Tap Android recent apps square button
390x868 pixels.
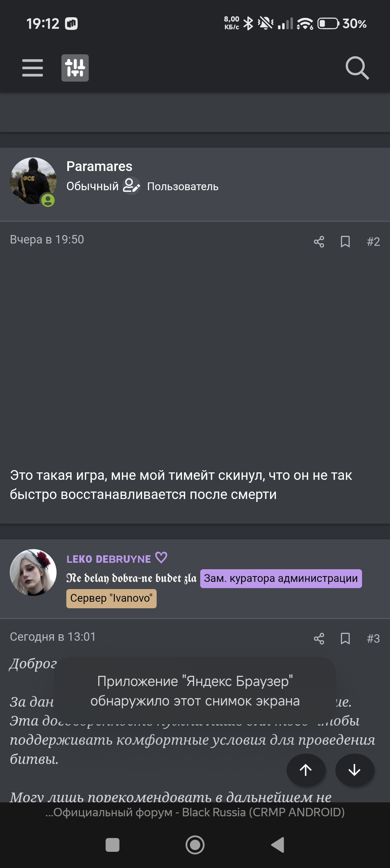(112, 845)
